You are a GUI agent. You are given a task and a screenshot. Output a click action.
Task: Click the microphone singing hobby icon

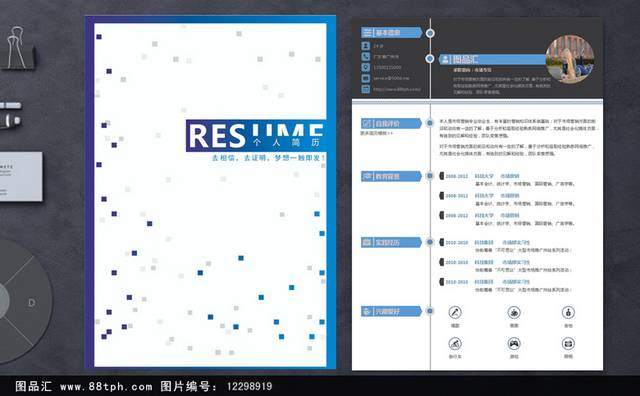455,313
